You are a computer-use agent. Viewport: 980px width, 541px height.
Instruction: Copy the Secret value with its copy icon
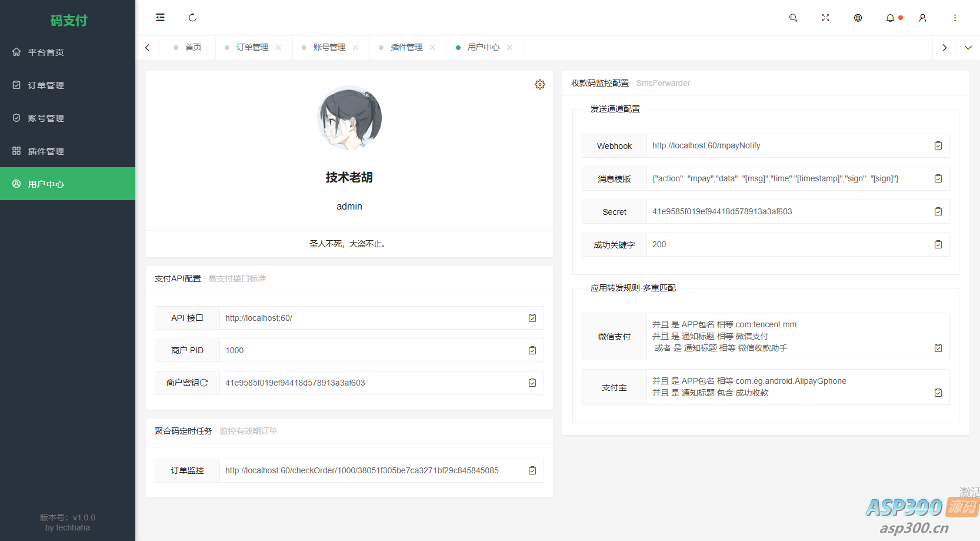[938, 211]
